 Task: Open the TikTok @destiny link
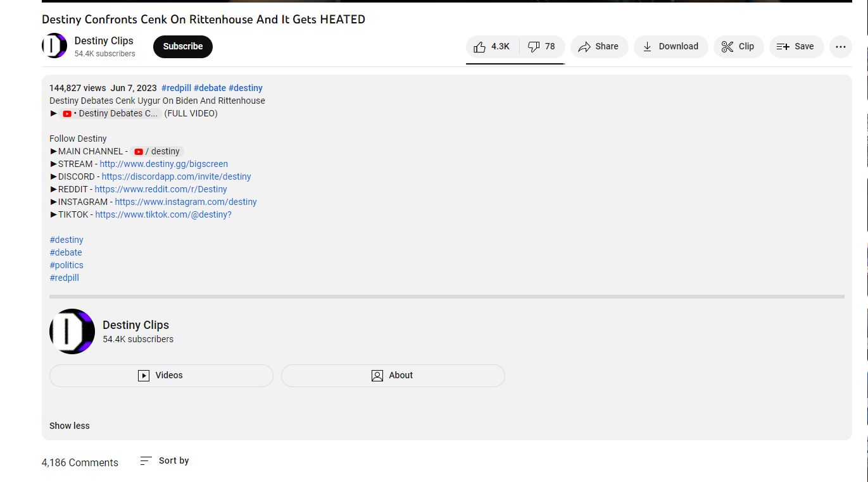point(163,214)
